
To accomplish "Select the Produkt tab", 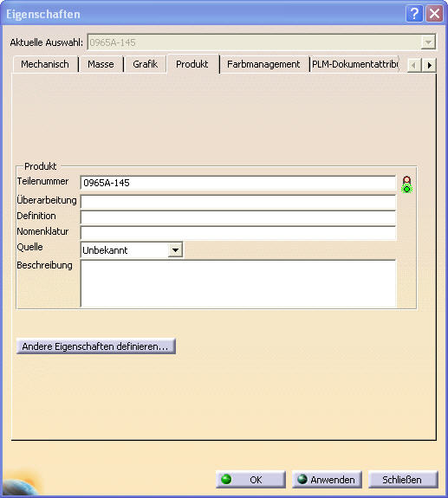I will pos(192,64).
